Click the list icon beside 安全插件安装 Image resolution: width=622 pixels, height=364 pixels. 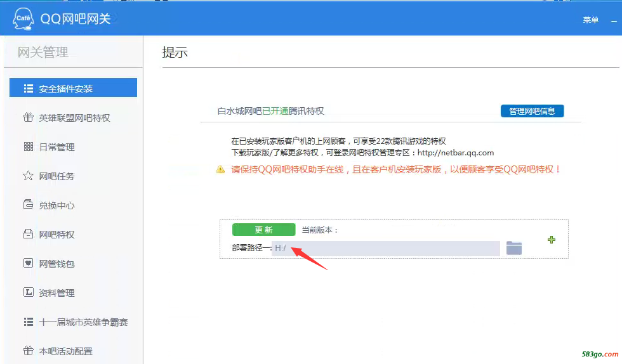tap(28, 88)
